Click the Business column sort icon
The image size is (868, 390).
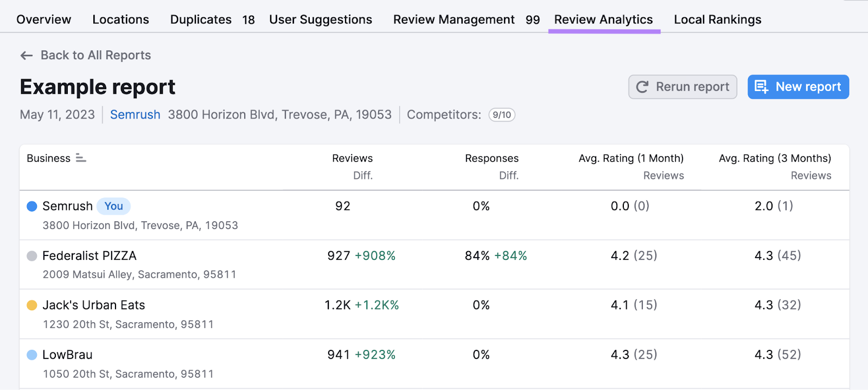point(81,158)
